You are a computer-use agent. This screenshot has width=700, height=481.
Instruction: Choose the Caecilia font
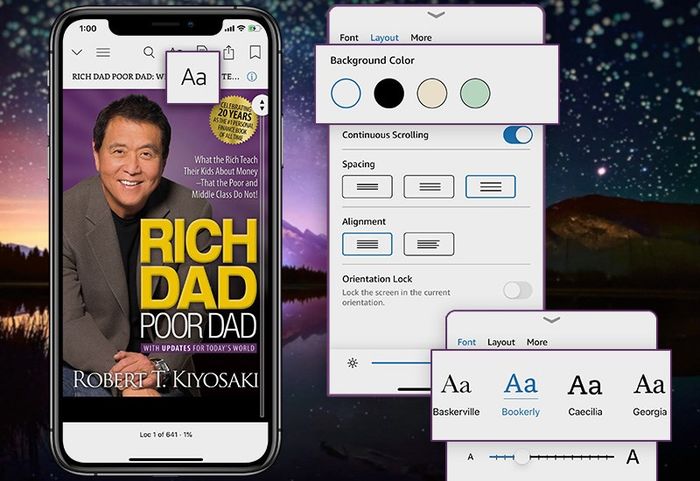(585, 395)
